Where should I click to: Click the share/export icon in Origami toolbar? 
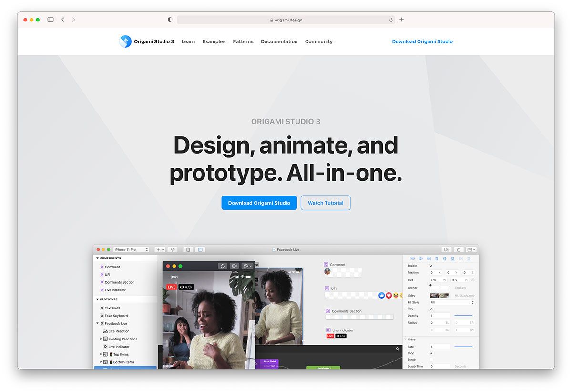click(x=459, y=249)
